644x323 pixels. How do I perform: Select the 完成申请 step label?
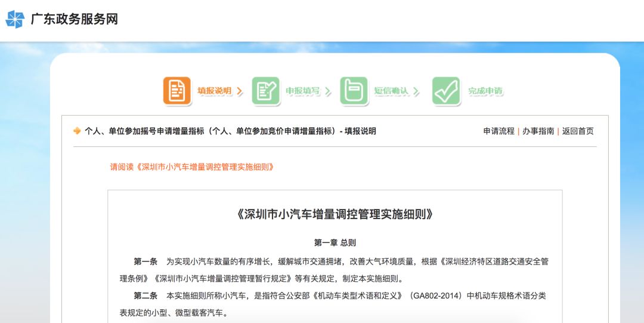[485, 91]
